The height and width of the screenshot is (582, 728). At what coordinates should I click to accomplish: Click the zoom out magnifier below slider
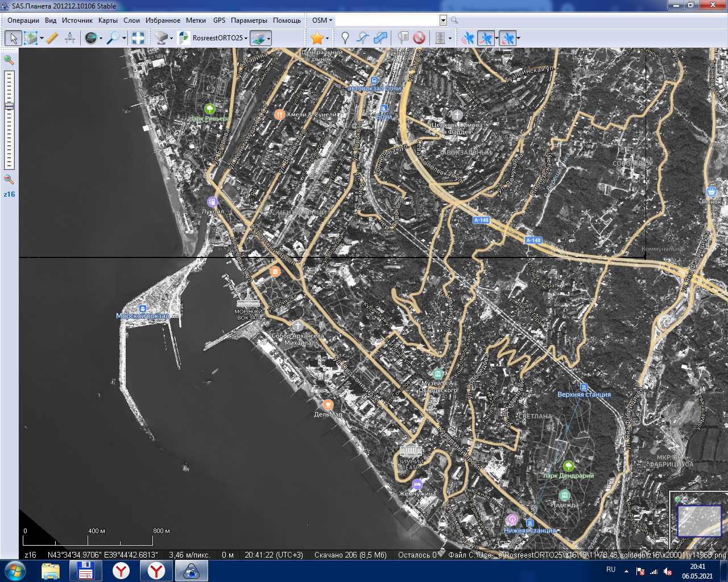[9, 180]
